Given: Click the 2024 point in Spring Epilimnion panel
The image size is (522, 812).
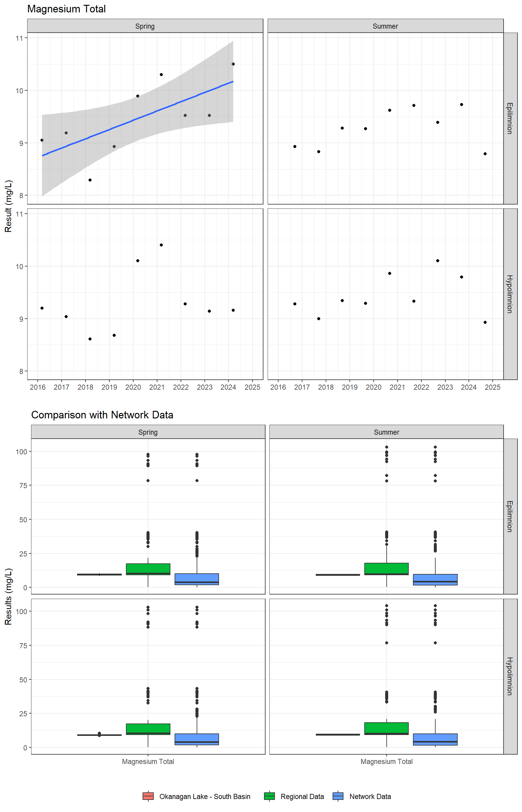Looking at the screenshot, I should click(x=233, y=64).
